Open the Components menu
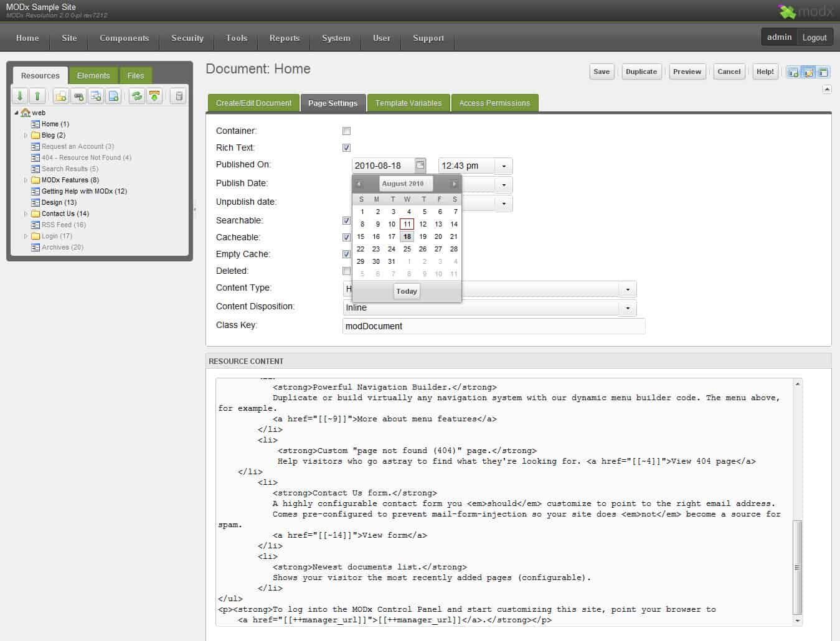 (124, 38)
